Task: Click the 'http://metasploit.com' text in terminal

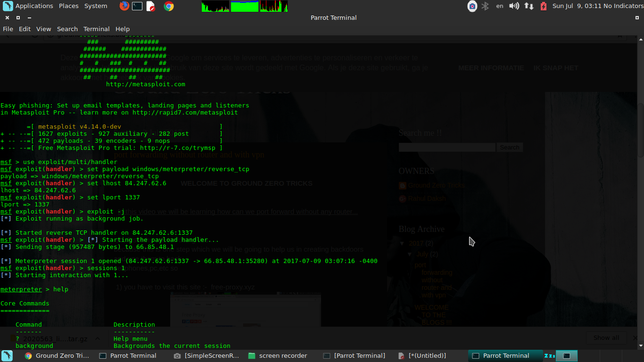Action: tap(146, 84)
